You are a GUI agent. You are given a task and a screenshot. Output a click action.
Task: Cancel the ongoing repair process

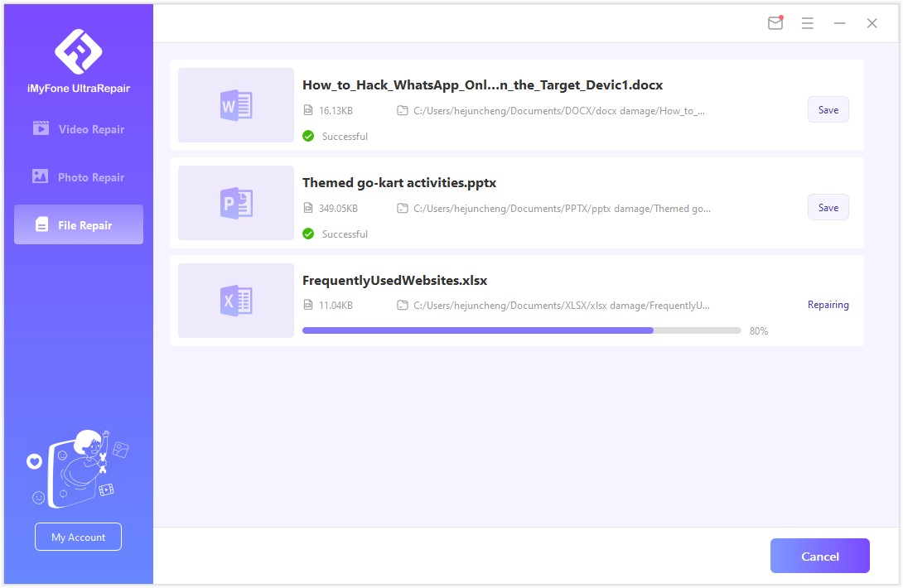tap(819, 556)
